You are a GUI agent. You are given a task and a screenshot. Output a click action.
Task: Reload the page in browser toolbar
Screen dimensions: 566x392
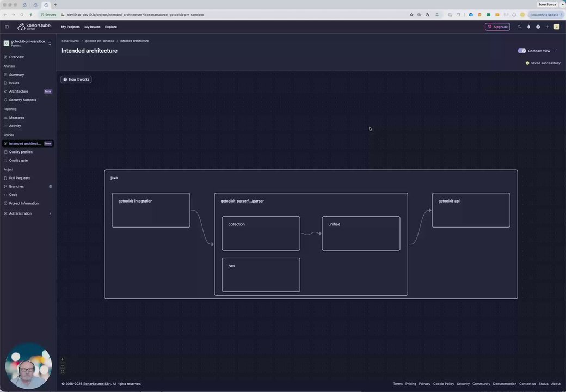[22, 15]
